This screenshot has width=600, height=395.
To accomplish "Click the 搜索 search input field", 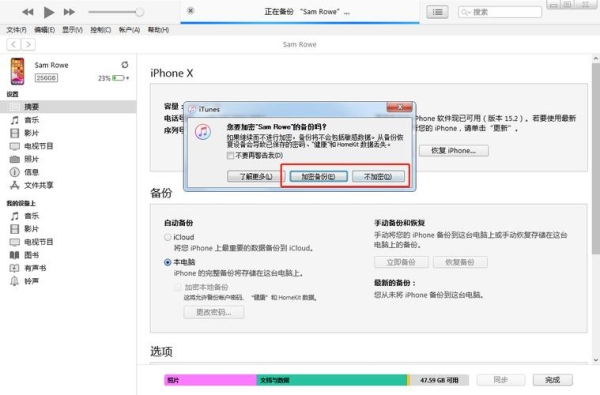I will [x=500, y=12].
